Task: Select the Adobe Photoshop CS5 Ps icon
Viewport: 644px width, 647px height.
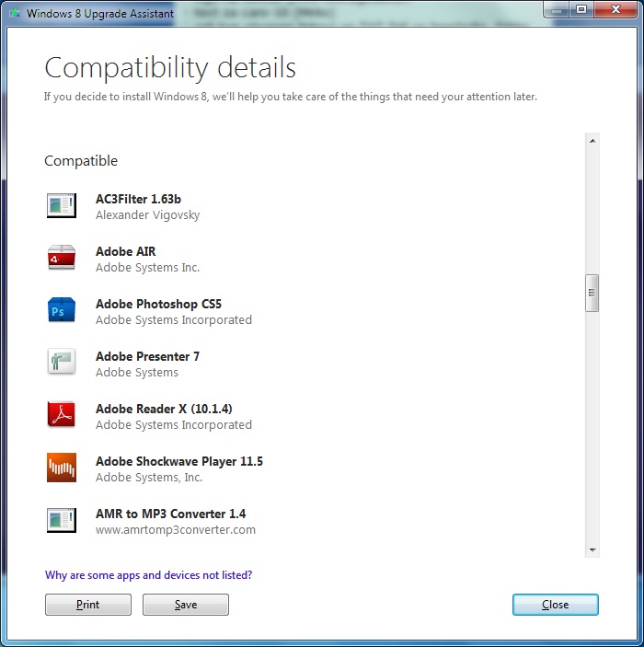Action: tap(62, 310)
